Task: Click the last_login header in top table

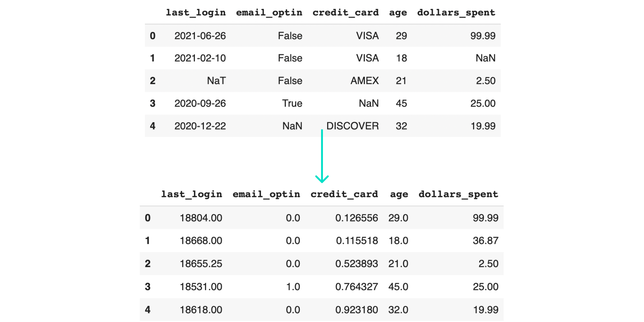Action: coord(195,13)
